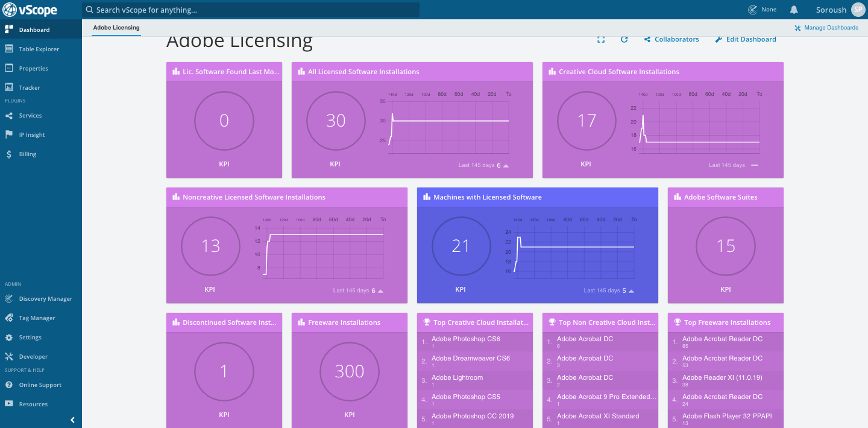Image resolution: width=868 pixels, height=428 pixels.
Task: Refresh the dashboard with reload icon
Action: point(624,39)
